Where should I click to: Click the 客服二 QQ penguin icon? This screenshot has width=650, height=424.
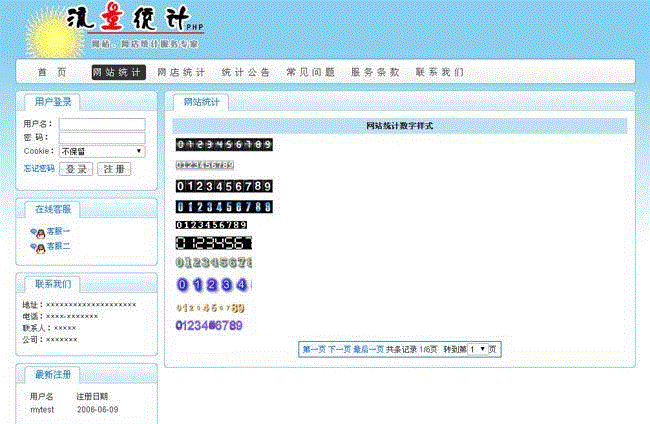(x=38, y=246)
